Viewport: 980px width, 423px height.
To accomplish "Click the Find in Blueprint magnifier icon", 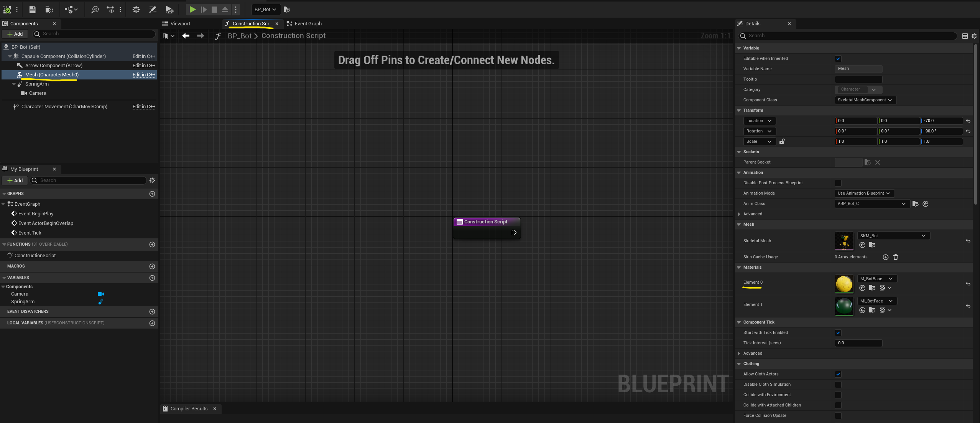I will coord(95,10).
